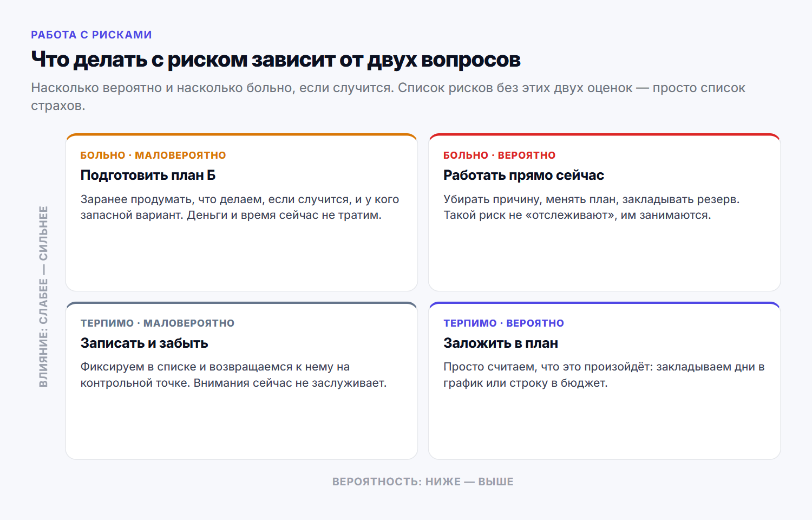Click the vertical axis label "ВЛИЯНИЕ: СЛАБЕЕ — СИЛЬНЕЕ"
Image resolution: width=812 pixels, height=520 pixels.
pyautogui.click(x=43, y=296)
